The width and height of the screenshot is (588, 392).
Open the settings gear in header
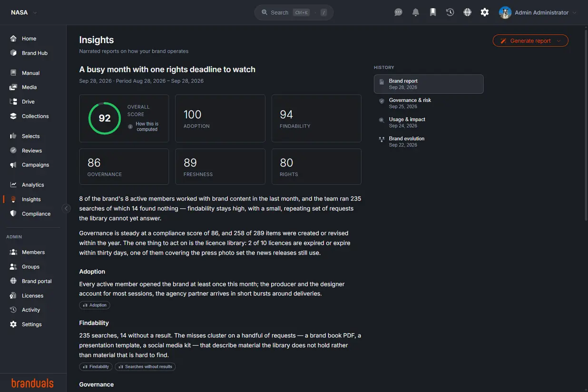(x=485, y=12)
